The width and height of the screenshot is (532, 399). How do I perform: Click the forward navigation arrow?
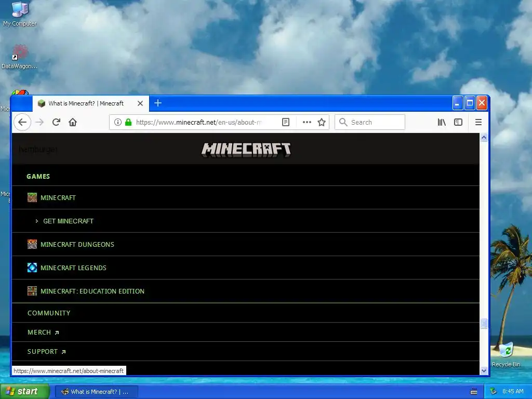coord(39,122)
